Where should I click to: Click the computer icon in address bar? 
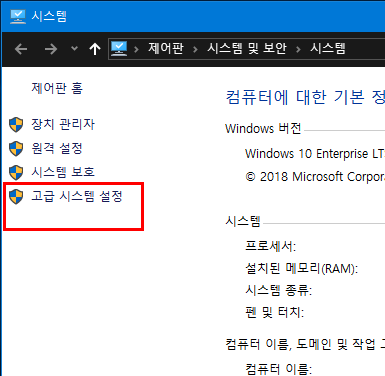(119, 49)
